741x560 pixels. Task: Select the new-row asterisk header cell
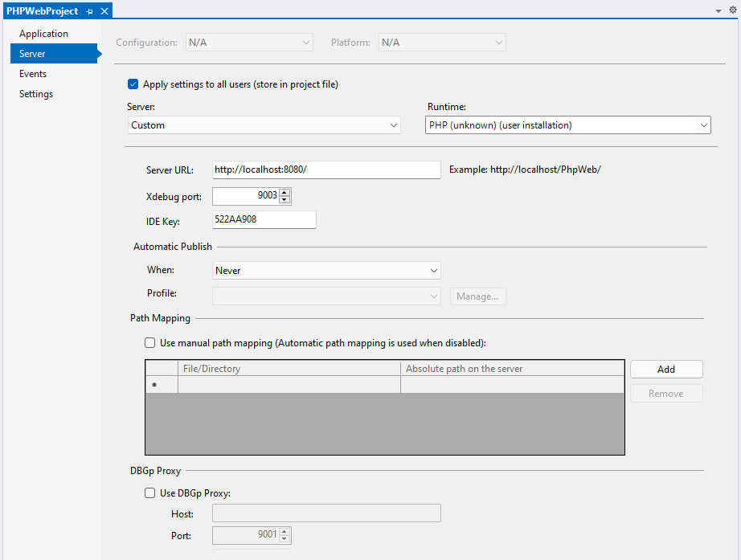click(x=162, y=385)
